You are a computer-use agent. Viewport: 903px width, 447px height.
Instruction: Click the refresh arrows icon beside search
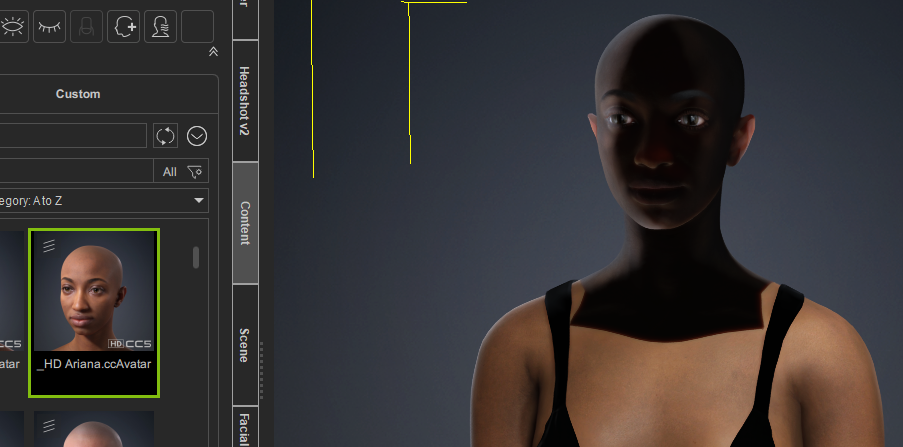(165, 136)
